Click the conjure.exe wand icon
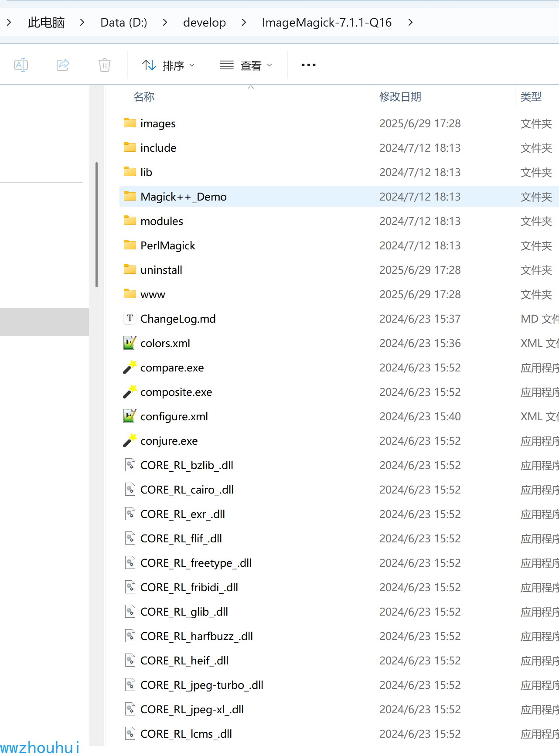Screen dimensions: 559x756 130,441
